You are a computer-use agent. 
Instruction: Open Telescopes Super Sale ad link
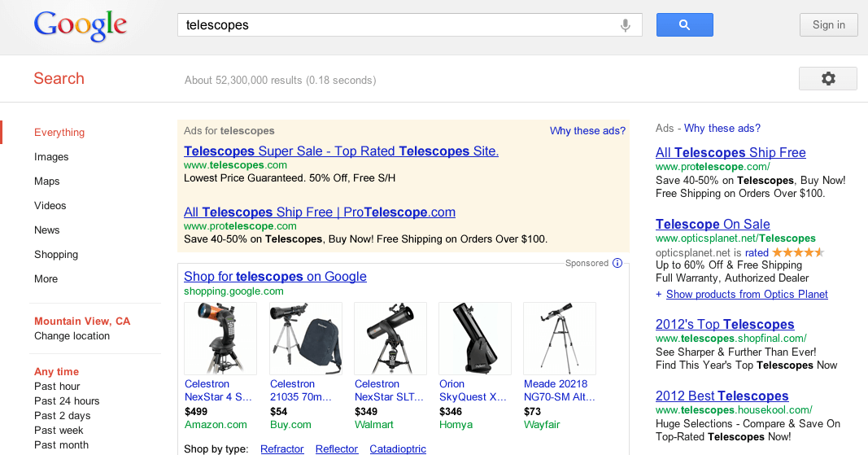pyautogui.click(x=341, y=151)
